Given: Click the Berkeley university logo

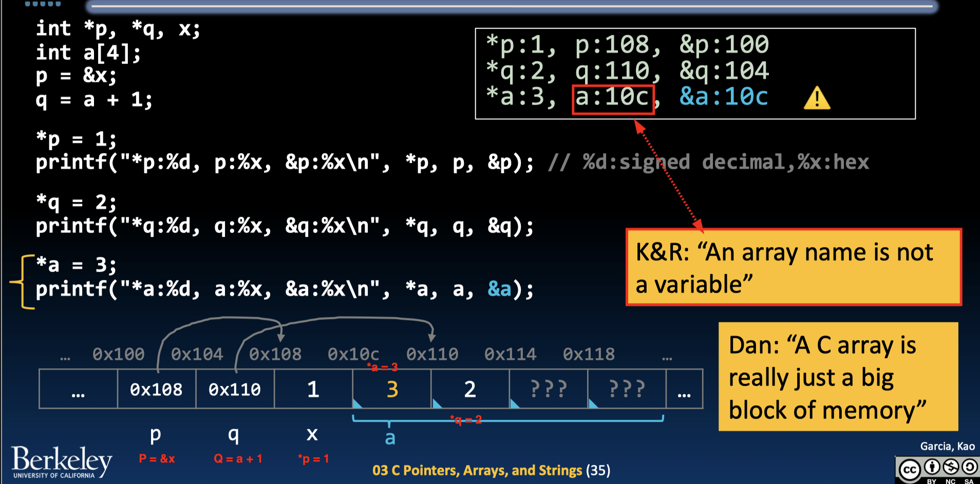Looking at the screenshot, I should (61, 462).
